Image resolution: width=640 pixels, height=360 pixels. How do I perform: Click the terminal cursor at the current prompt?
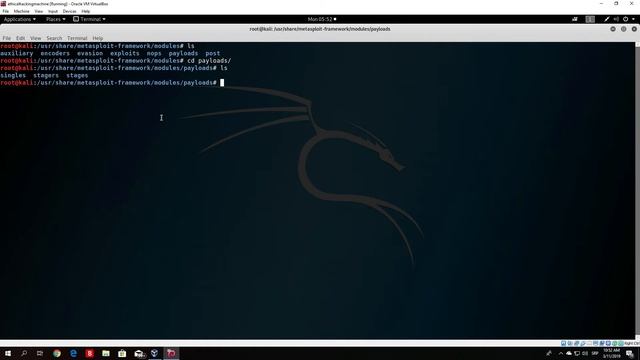pyautogui.click(x=222, y=83)
